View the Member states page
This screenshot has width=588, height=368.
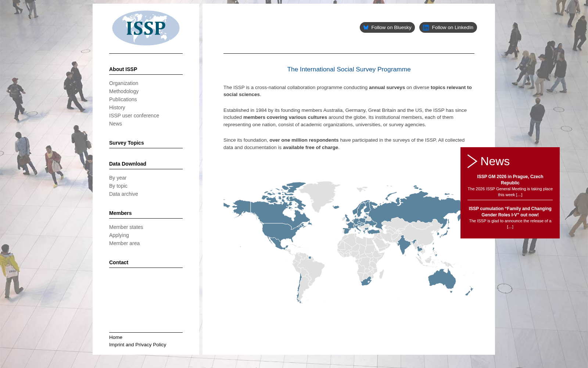tap(126, 227)
